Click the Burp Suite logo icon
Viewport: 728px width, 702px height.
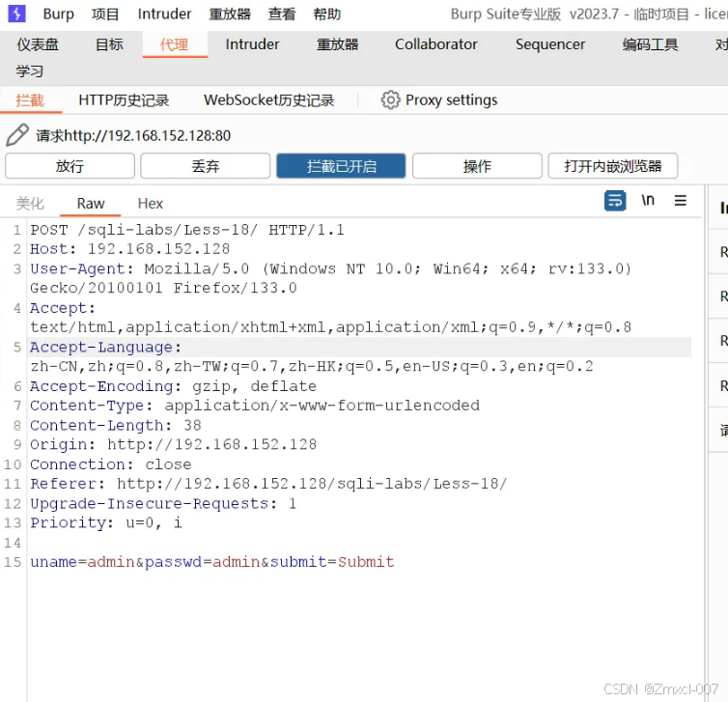point(17,14)
